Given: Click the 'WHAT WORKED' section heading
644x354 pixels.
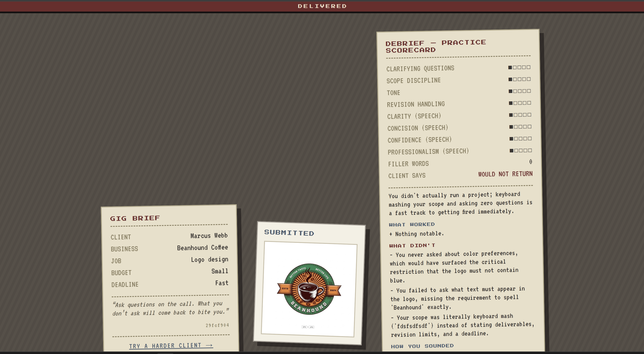Looking at the screenshot, I should 412,225.
